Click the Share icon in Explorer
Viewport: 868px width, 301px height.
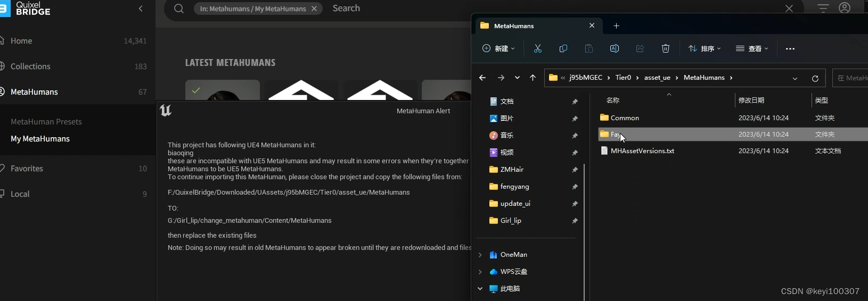pyautogui.click(x=640, y=48)
